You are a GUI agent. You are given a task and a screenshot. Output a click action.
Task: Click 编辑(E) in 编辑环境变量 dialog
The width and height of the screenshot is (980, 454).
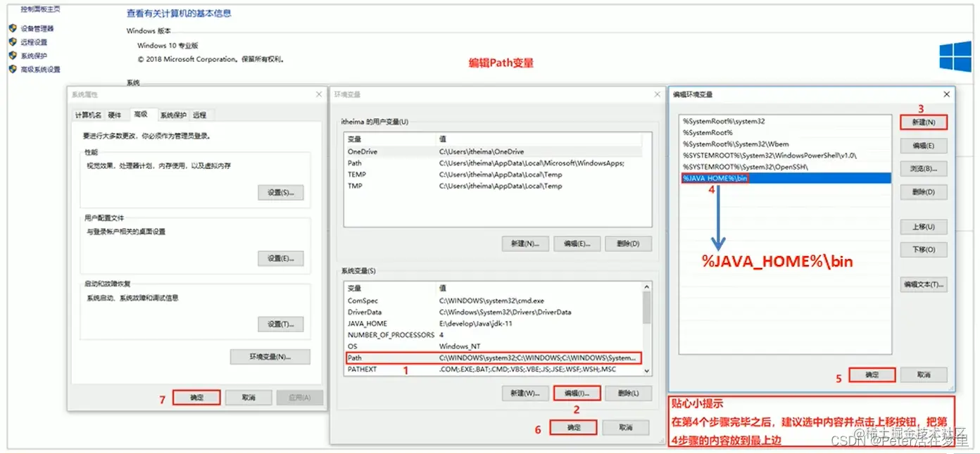click(924, 146)
